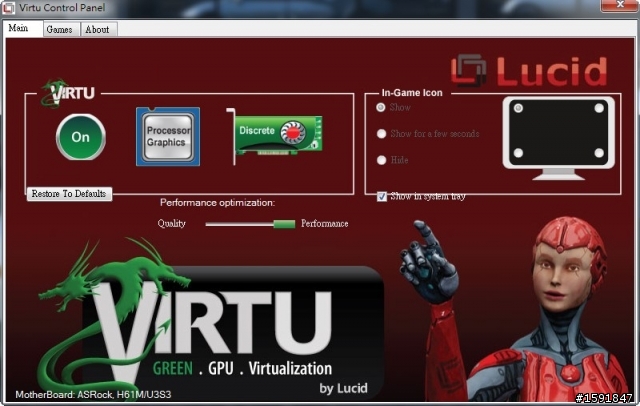Image resolution: width=640 pixels, height=406 pixels.
Task: Click the Performance optimization label
Action: [x=218, y=203]
